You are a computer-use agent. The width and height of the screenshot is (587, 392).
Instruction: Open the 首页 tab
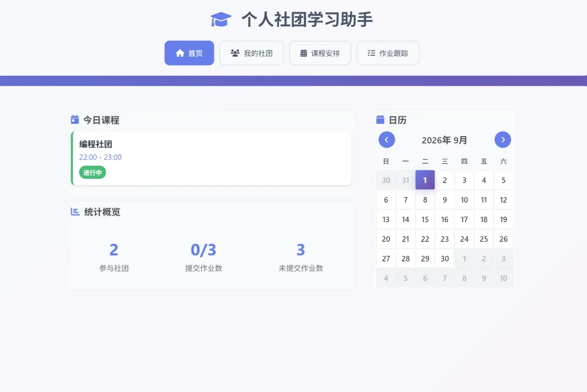pyautogui.click(x=189, y=53)
